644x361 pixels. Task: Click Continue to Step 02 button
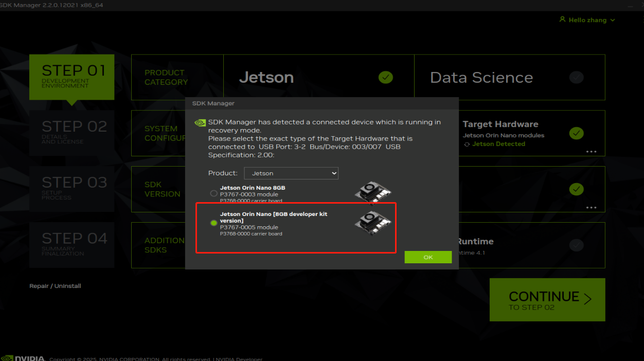[x=547, y=300]
